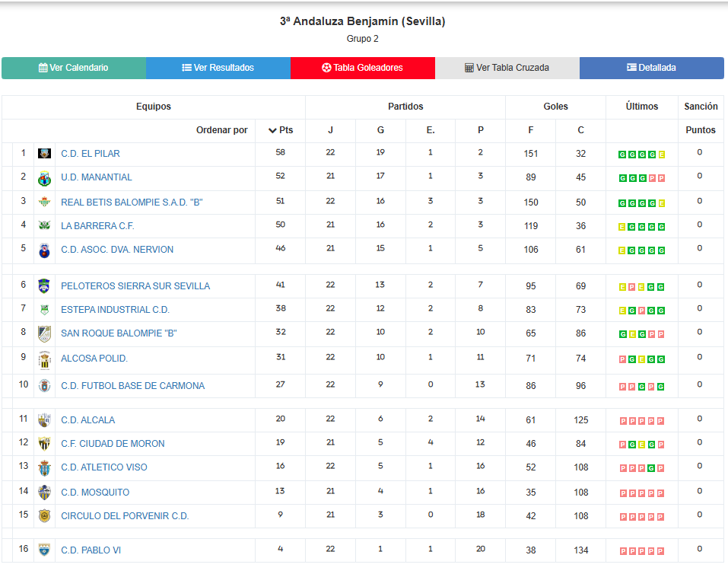Click the U.D. Manantial team crest icon

45,178
